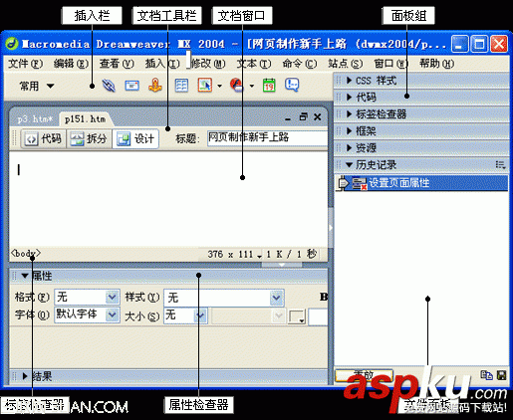Click the Images icon in the insert bar
Viewport: 513px width, 420px height.
click(205, 86)
